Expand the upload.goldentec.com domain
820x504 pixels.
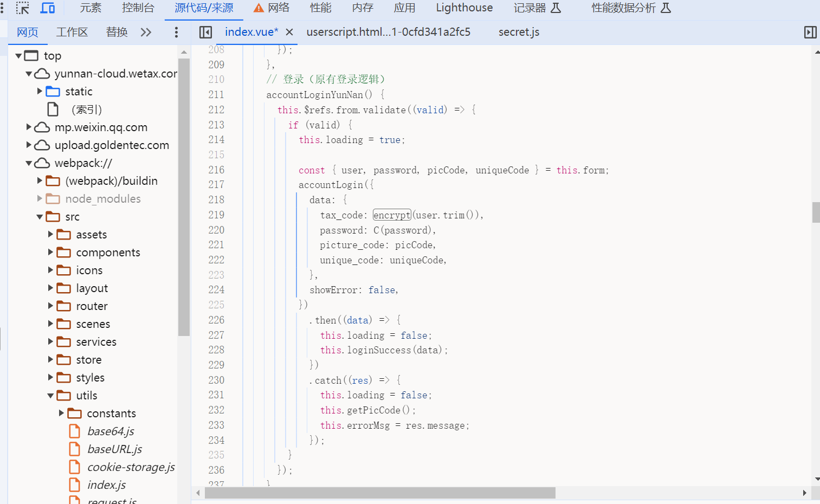pyautogui.click(x=29, y=145)
